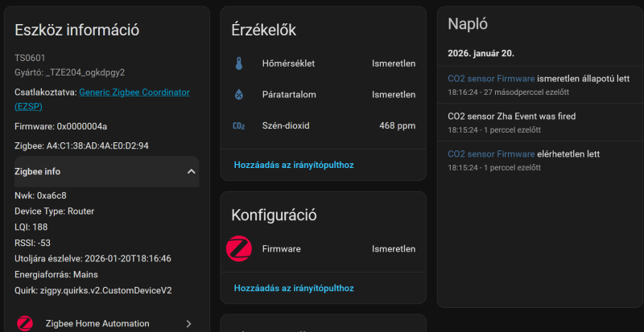The image size is (644, 332).
Task: Add sensors to dashboard via Hozzáadás link
Action: (x=293, y=165)
